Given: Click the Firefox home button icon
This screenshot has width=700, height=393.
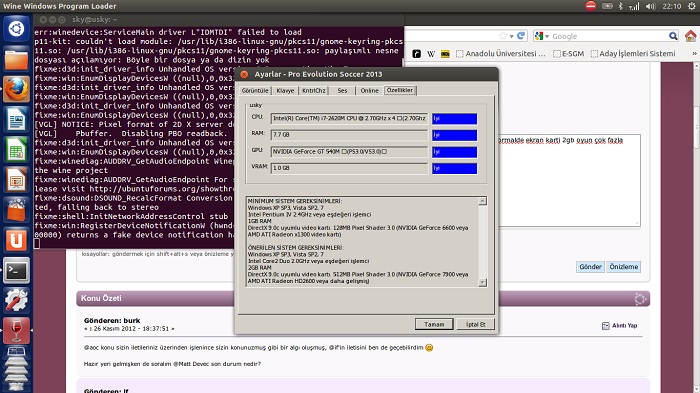Looking at the screenshot, I should click(691, 36).
